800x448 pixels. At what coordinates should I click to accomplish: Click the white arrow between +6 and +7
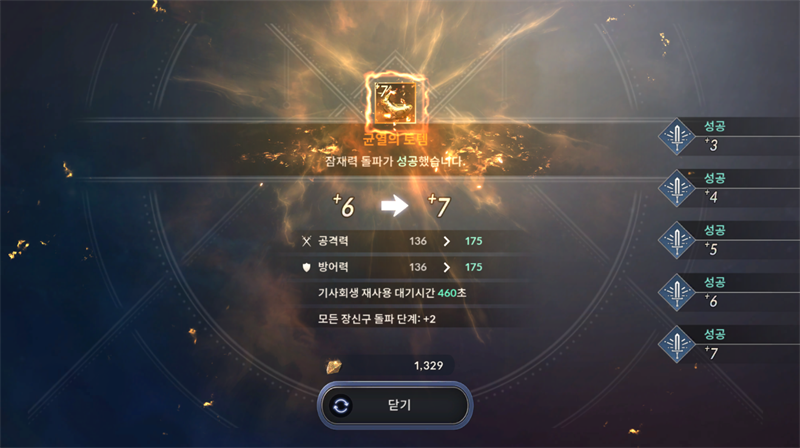pyautogui.click(x=394, y=206)
